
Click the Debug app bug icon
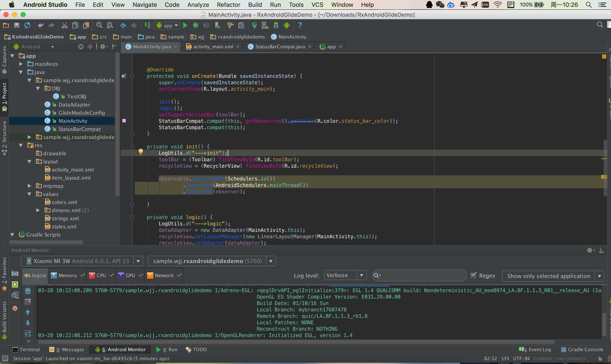click(x=196, y=25)
